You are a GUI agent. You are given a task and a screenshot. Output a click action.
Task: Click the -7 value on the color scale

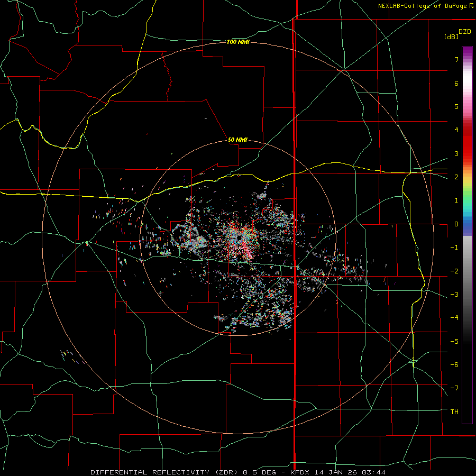(x=454, y=388)
